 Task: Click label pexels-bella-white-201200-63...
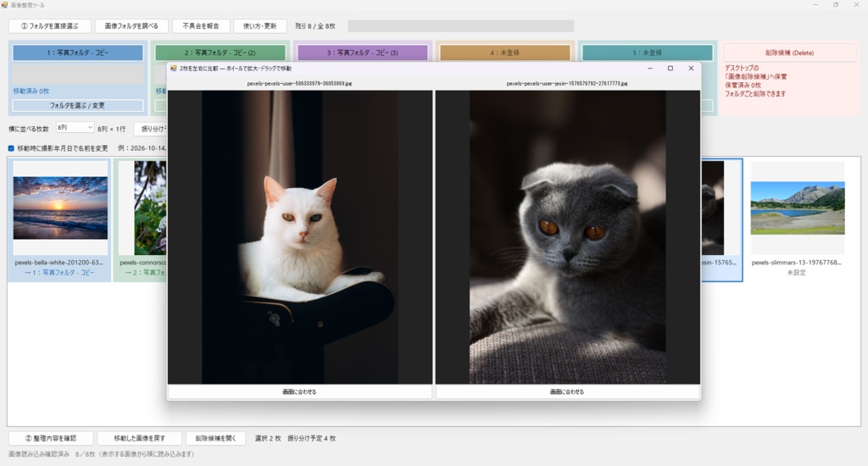pos(59,263)
